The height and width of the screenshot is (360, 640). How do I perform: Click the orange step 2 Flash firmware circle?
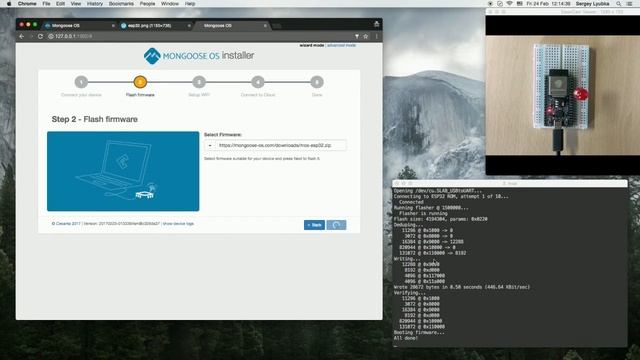(x=140, y=82)
